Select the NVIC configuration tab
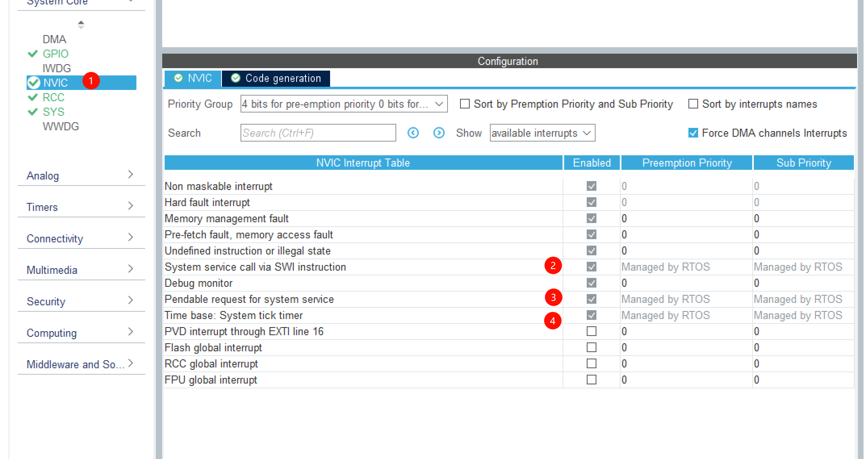868x459 pixels. point(193,78)
